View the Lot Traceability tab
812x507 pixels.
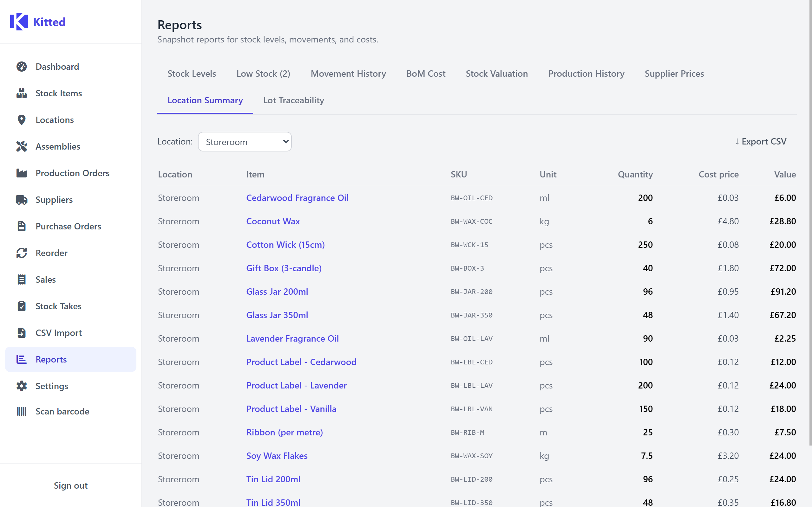pos(293,100)
